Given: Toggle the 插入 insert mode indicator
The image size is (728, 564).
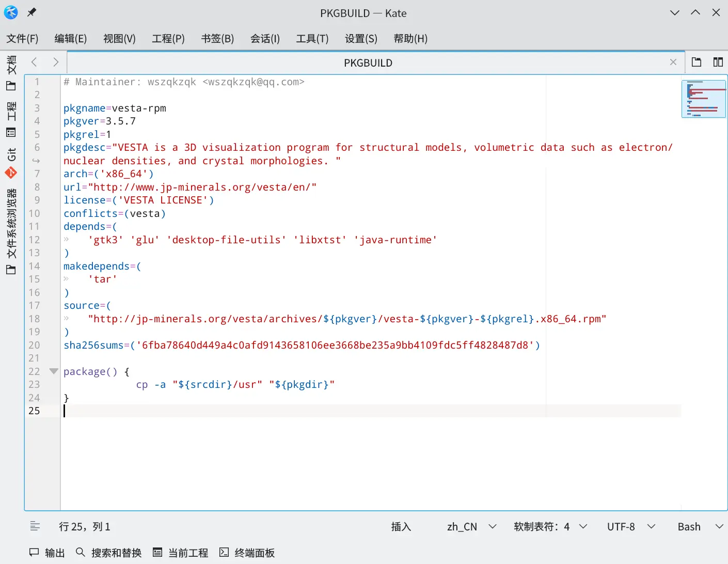Looking at the screenshot, I should click(401, 526).
